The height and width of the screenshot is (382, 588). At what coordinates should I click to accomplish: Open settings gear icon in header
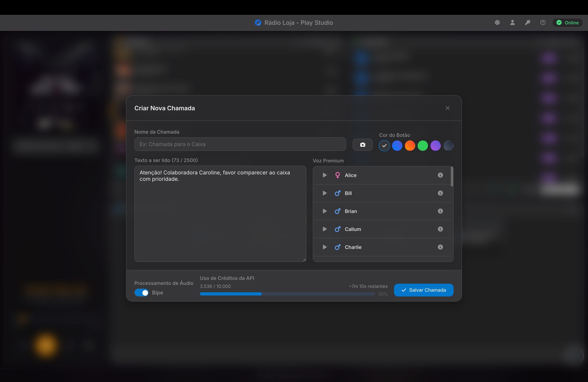(497, 23)
